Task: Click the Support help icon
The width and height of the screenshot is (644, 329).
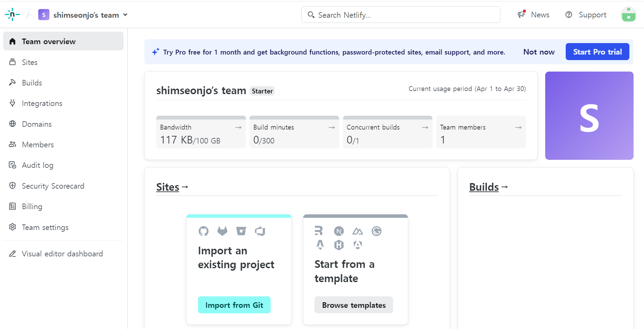Action: (569, 15)
